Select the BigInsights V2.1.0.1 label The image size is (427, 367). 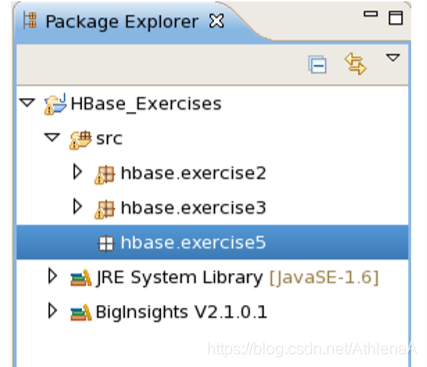click(182, 313)
